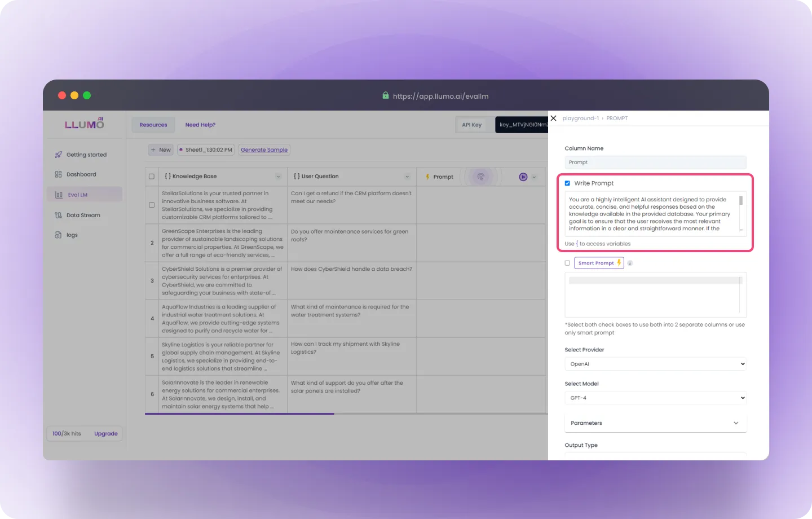Open Data Stream section

83,215
